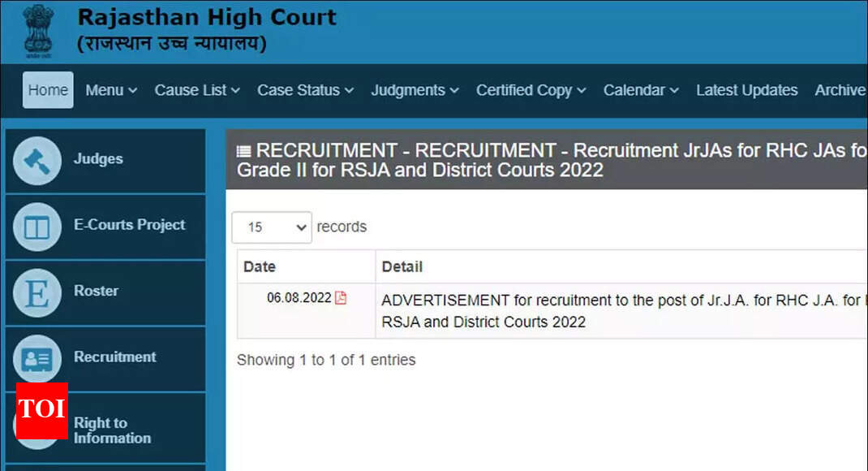Click the Judges gavel icon
Screen dimensions: 868x471
pos(37,162)
